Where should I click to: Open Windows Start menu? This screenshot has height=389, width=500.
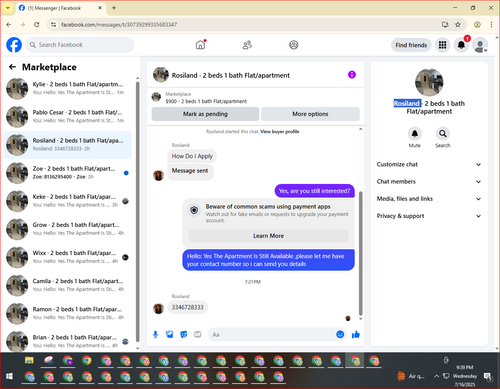pyautogui.click(x=9, y=376)
